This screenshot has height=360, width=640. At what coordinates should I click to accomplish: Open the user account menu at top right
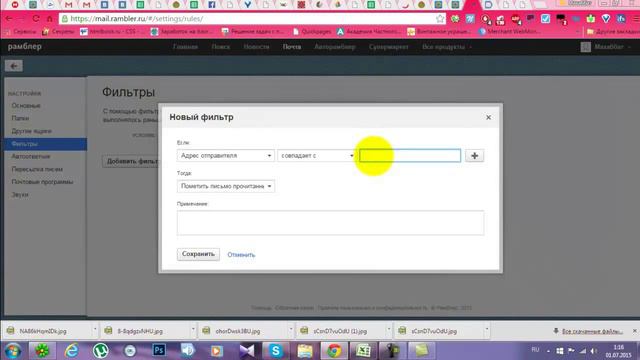(x=606, y=47)
